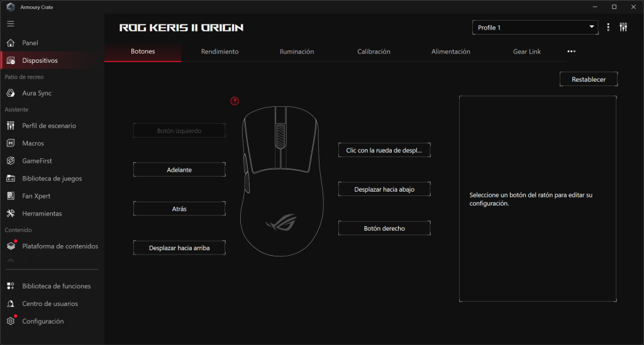Click the Asistente section label
This screenshot has height=345, width=644.
[x=16, y=109]
